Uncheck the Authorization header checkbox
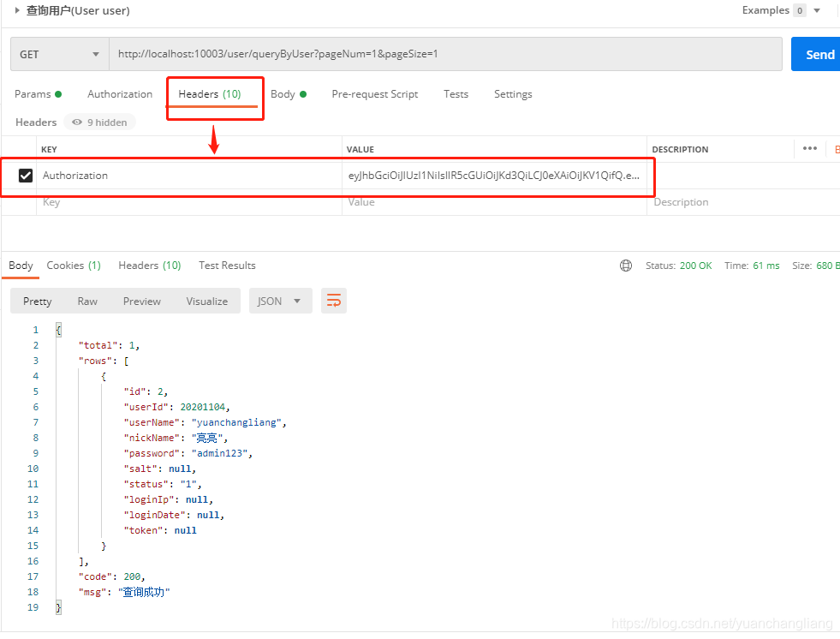This screenshot has height=639, width=840. [25, 176]
